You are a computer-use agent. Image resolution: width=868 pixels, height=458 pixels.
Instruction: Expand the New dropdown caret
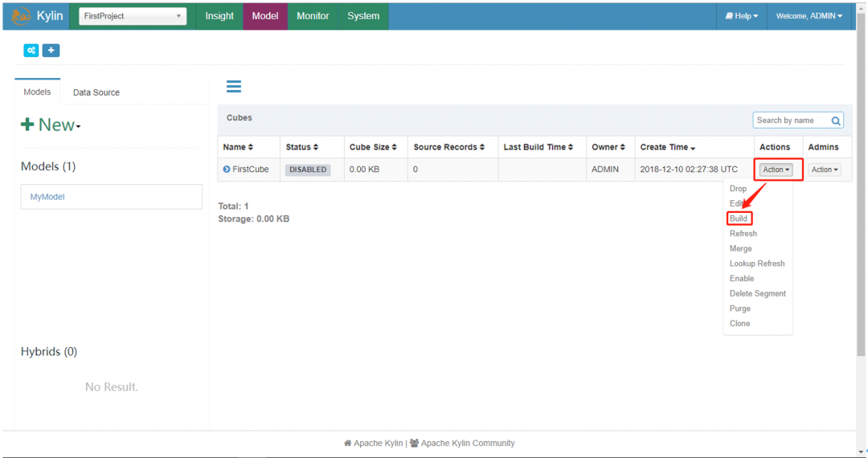tap(78, 127)
